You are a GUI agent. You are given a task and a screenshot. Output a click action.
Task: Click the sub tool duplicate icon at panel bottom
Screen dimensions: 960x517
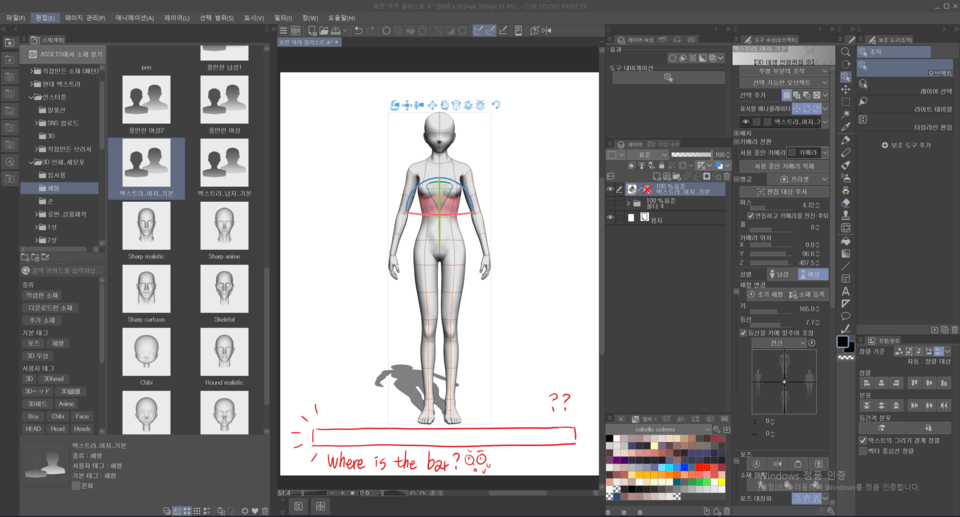coord(945,330)
